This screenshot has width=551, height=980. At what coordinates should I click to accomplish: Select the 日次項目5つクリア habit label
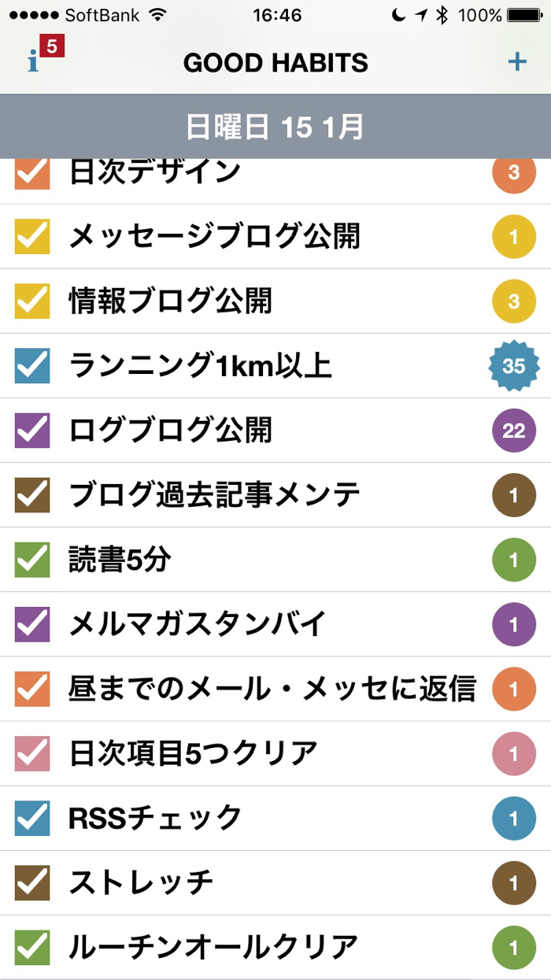point(193,753)
